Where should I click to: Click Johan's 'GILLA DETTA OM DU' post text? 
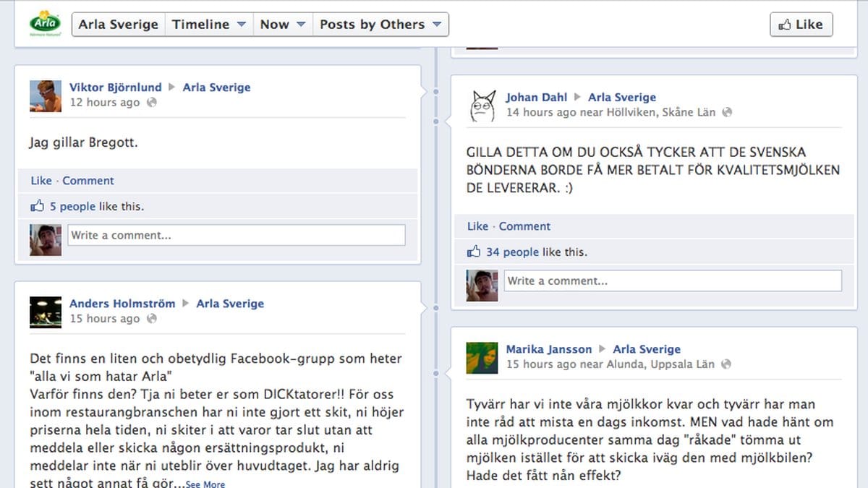point(653,170)
